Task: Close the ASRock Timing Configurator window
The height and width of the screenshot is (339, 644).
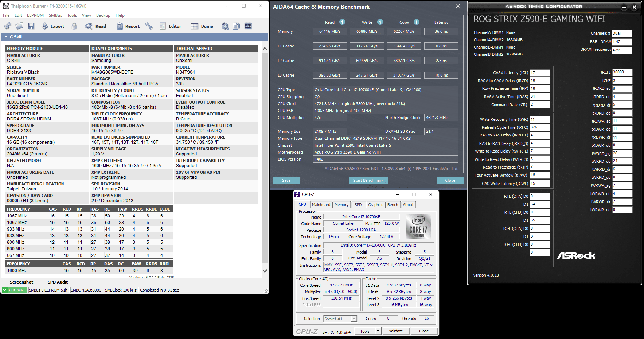Action: 634,7
